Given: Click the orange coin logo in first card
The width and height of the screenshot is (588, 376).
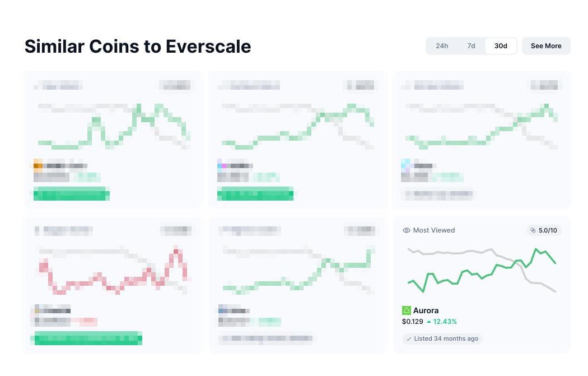Looking at the screenshot, I should (38, 165).
